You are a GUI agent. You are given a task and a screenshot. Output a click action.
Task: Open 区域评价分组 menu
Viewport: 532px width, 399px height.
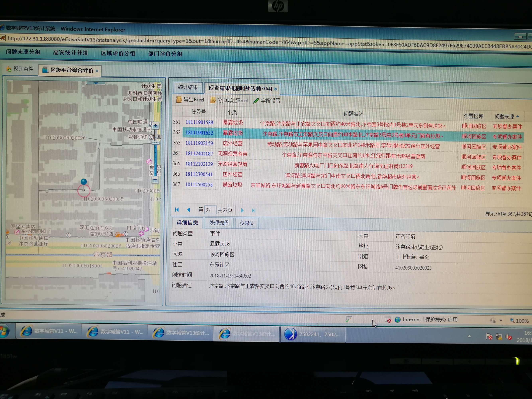click(x=118, y=53)
